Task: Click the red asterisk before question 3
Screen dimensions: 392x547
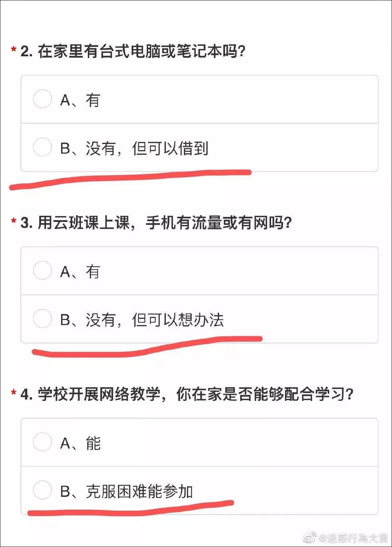Action: pos(14,220)
